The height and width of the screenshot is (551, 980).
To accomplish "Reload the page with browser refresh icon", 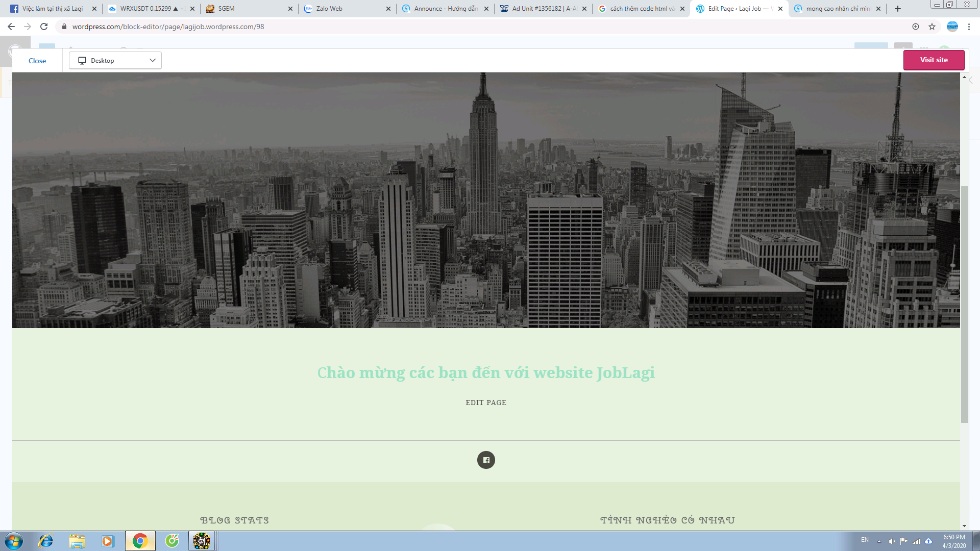I will click(44, 27).
